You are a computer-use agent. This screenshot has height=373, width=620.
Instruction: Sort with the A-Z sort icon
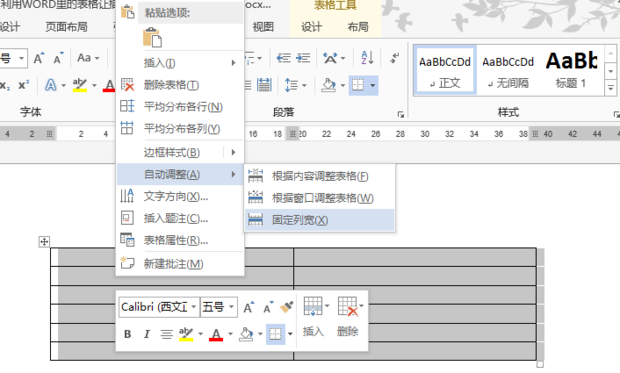(367, 58)
